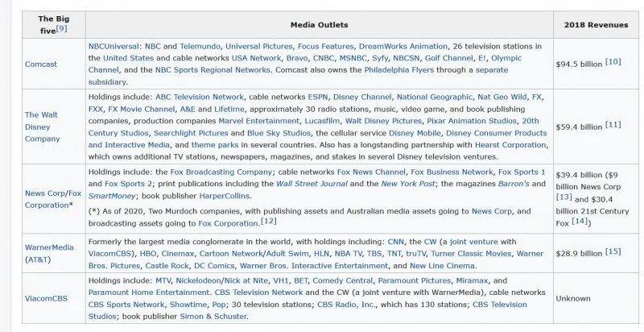Open the NBC Sports Regional Networks link
The image size is (644, 332).
(x=213, y=70)
